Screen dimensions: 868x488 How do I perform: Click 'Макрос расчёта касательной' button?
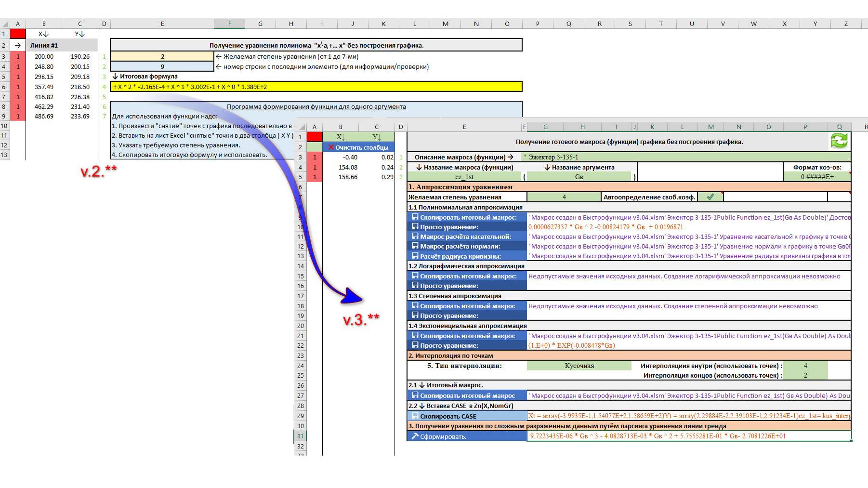[467, 237]
